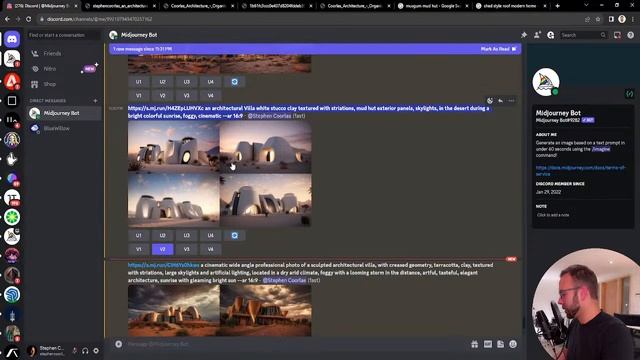This screenshot has height=360, width=640.
Task: Click Find or start a conversation field
Action: (64, 35)
